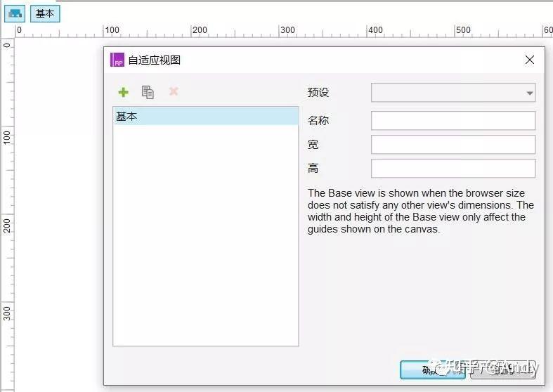Select 基本 in the views list
The image size is (553, 392).
click(206, 117)
